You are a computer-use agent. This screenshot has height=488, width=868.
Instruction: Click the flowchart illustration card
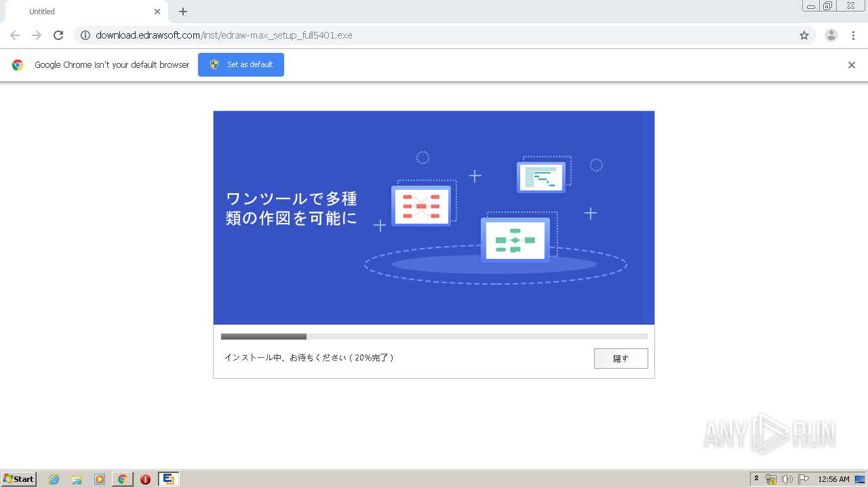[515, 240]
